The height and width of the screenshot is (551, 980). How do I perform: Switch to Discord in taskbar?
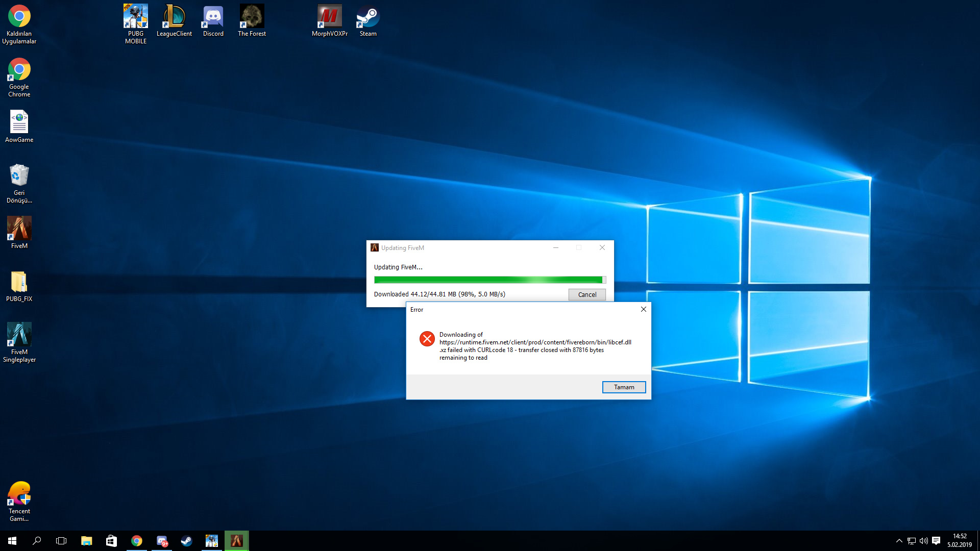coord(162,541)
